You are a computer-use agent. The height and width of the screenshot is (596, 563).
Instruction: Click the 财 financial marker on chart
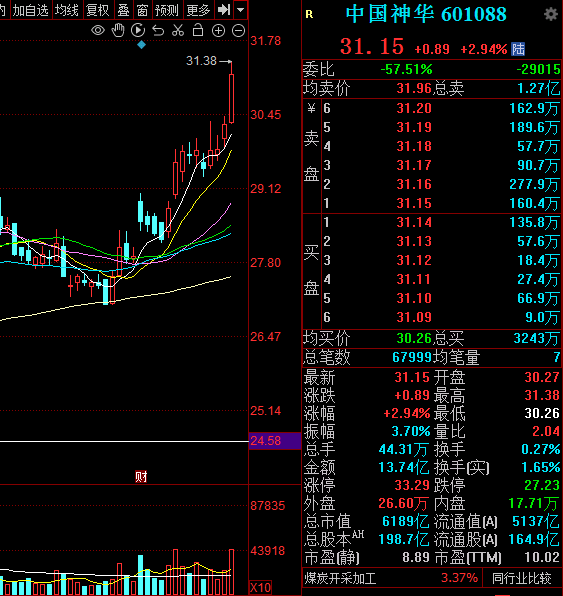click(x=141, y=476)
